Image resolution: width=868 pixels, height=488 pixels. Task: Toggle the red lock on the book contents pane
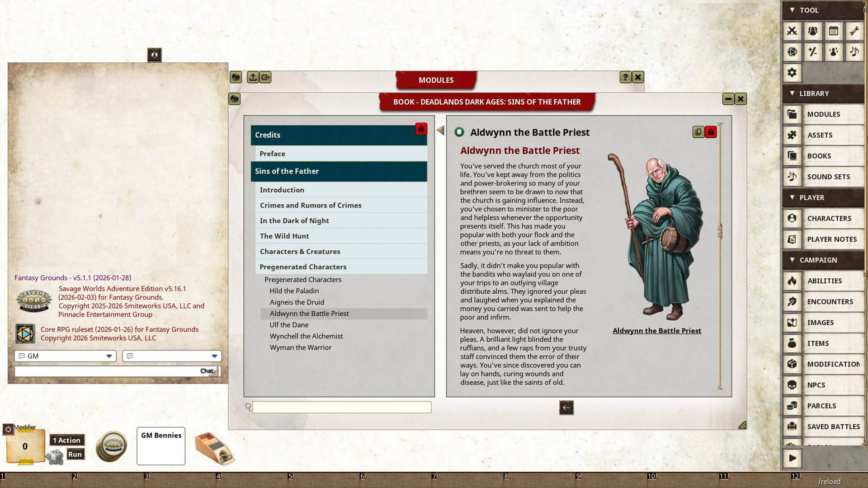421,129
